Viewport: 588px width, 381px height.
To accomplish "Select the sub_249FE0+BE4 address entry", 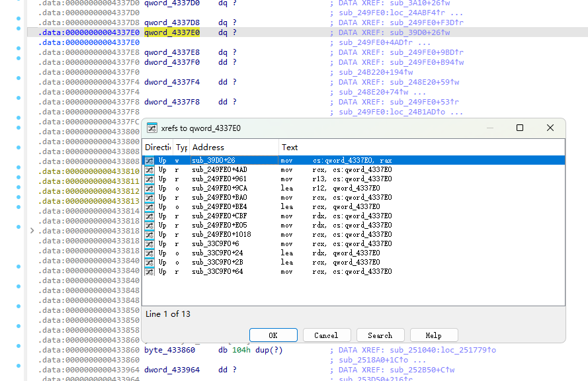I will [220, 207].
